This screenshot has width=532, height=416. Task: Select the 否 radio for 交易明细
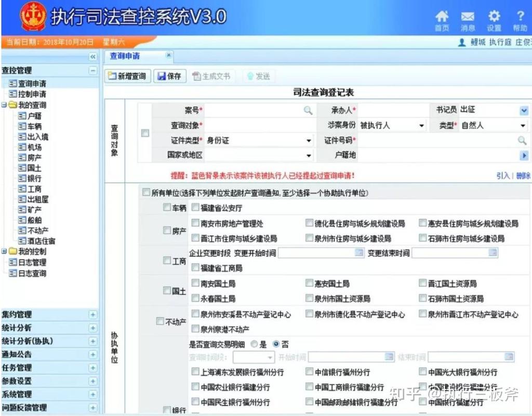pos(276,344)
